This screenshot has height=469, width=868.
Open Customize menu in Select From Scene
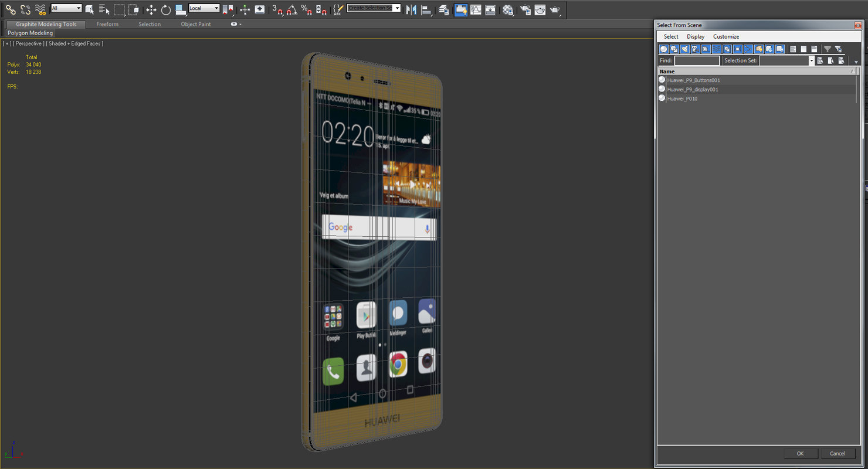(x=726, y=36)
